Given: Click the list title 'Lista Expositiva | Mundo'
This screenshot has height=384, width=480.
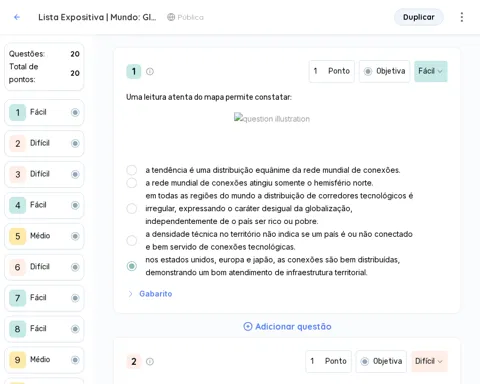Looking at the screenshot, I should coord(97,17).
